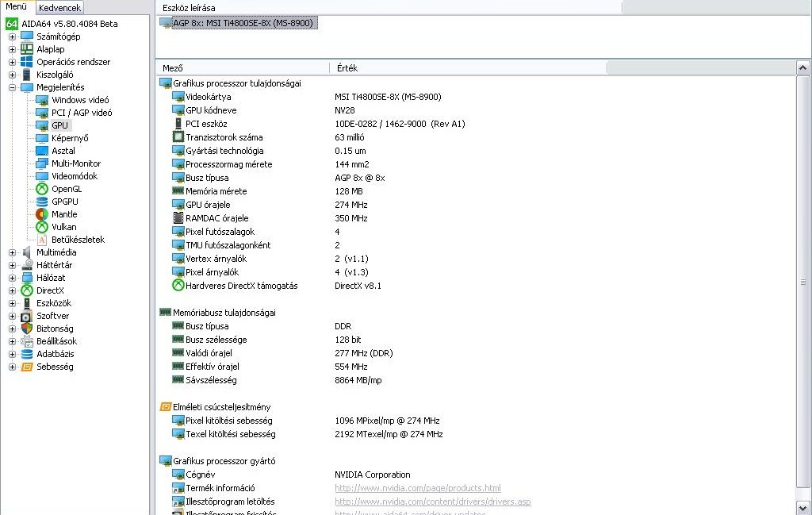
Task: Click the Hálózat network icon
Action: click(27, 278)
